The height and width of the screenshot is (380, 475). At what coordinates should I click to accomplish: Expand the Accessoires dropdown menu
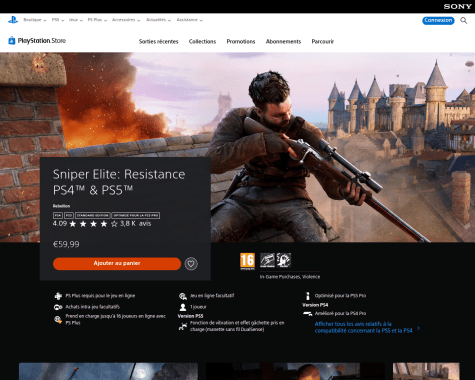coord(126,20)
